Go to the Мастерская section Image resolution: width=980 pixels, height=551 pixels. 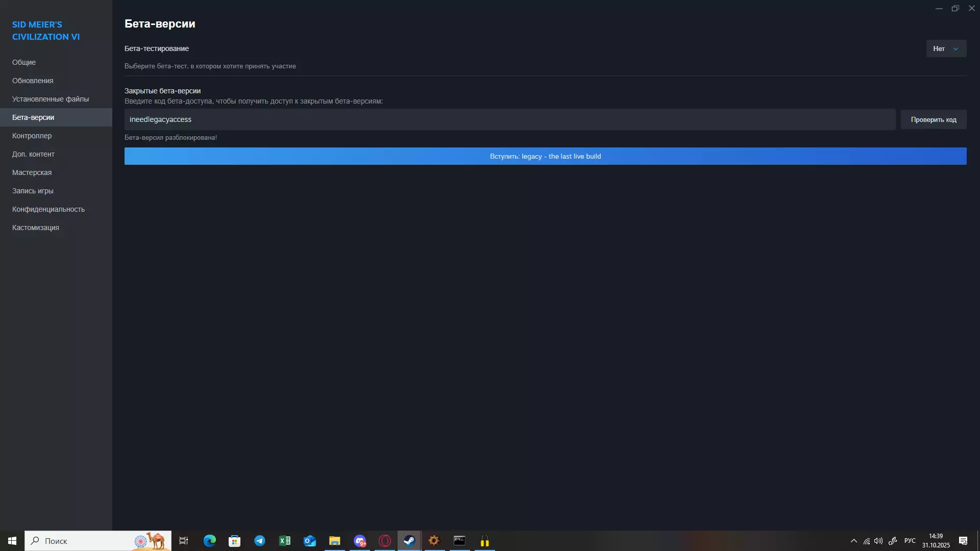32,172
